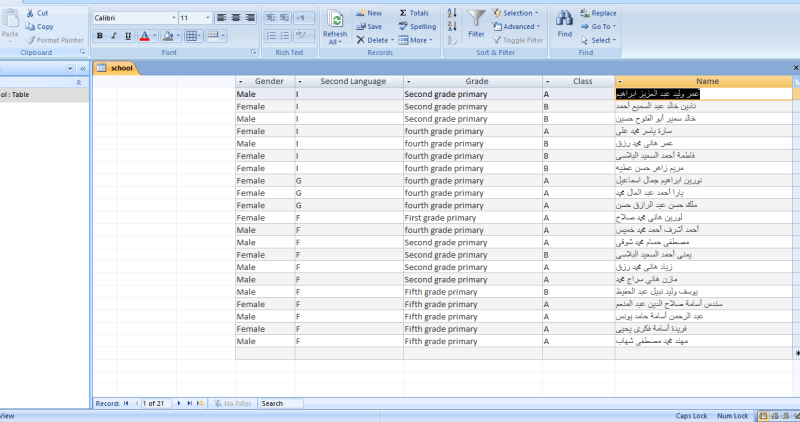
Task: Click the Filter funnel icon
Action: (x=476, y=19)
